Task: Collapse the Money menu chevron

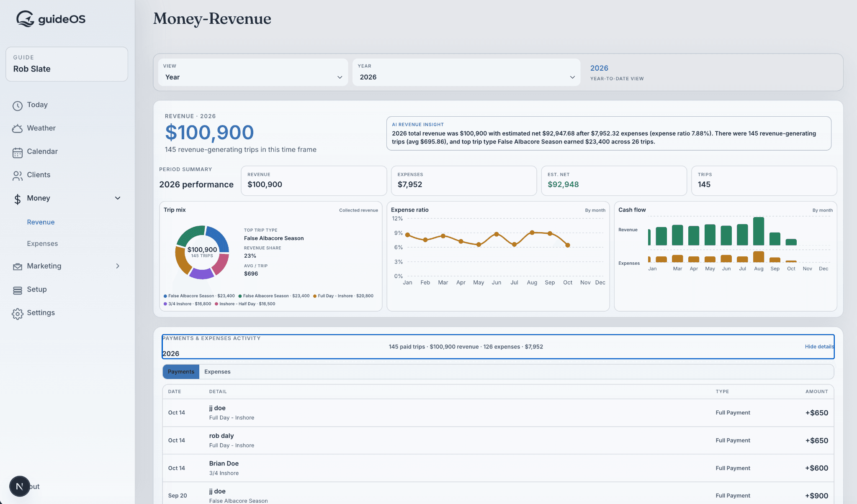Action: [x=118, y=198]
